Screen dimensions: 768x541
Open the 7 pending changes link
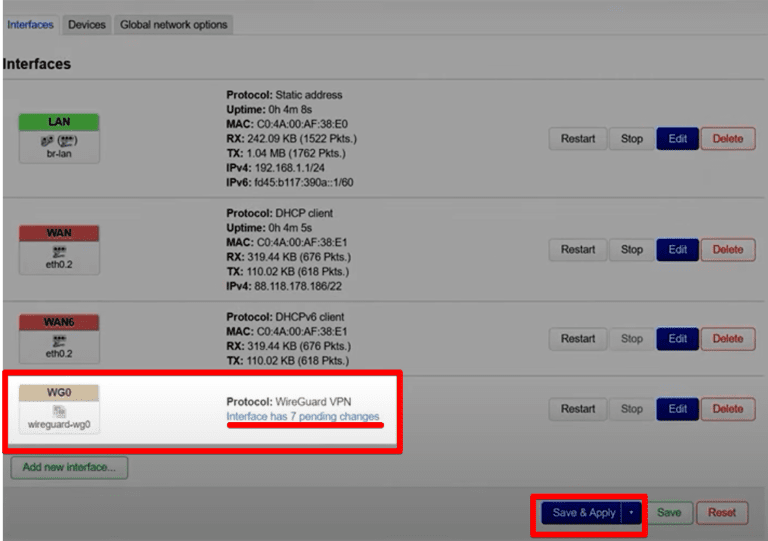[x=303, y=417]
